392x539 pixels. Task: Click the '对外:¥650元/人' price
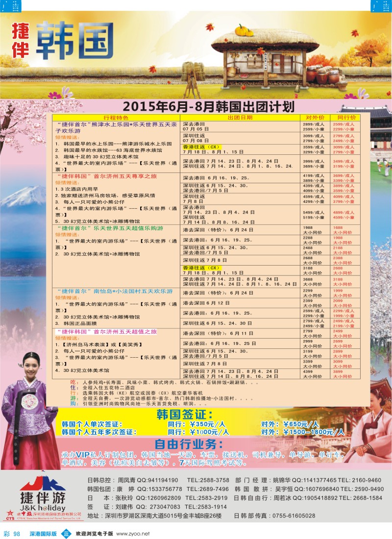tap(290, 424)
